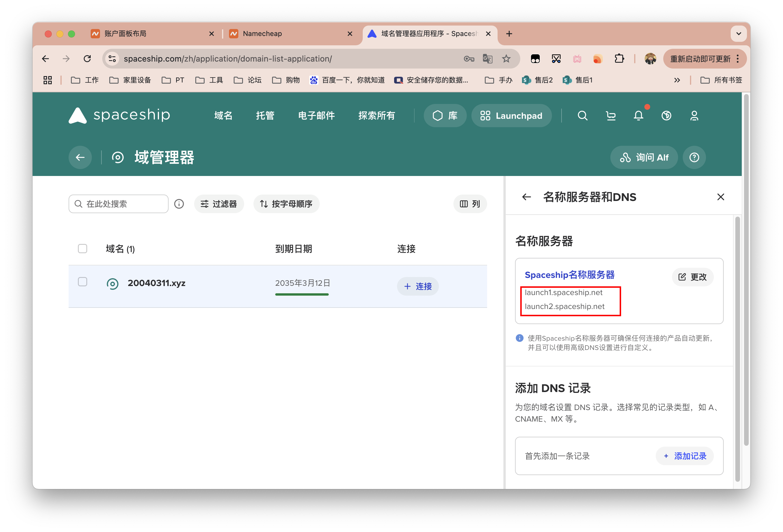Click the translate page icon
Screen dimensions: 783x532
(487, 59)
